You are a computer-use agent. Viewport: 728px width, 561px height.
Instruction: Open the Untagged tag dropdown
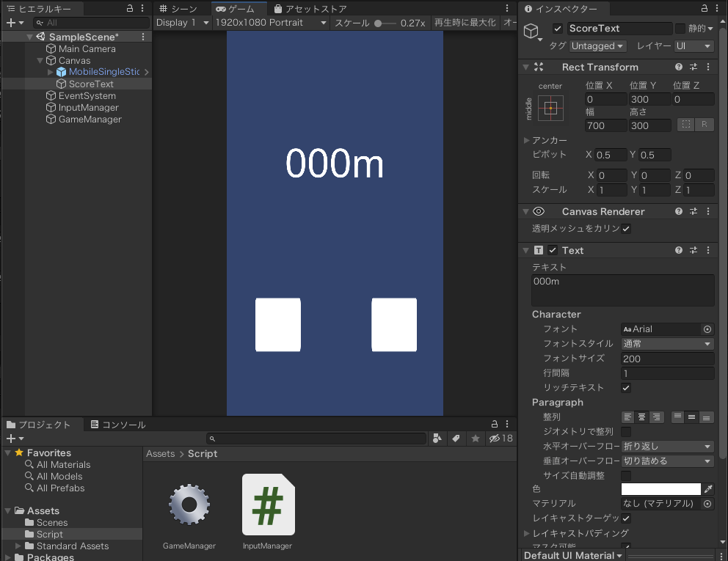[598, 46]
